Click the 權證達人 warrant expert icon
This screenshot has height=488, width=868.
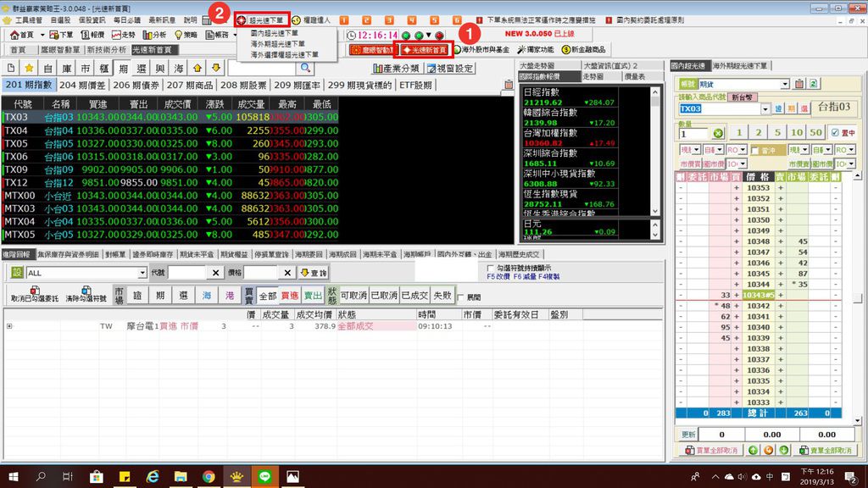[x=310, y=20]
